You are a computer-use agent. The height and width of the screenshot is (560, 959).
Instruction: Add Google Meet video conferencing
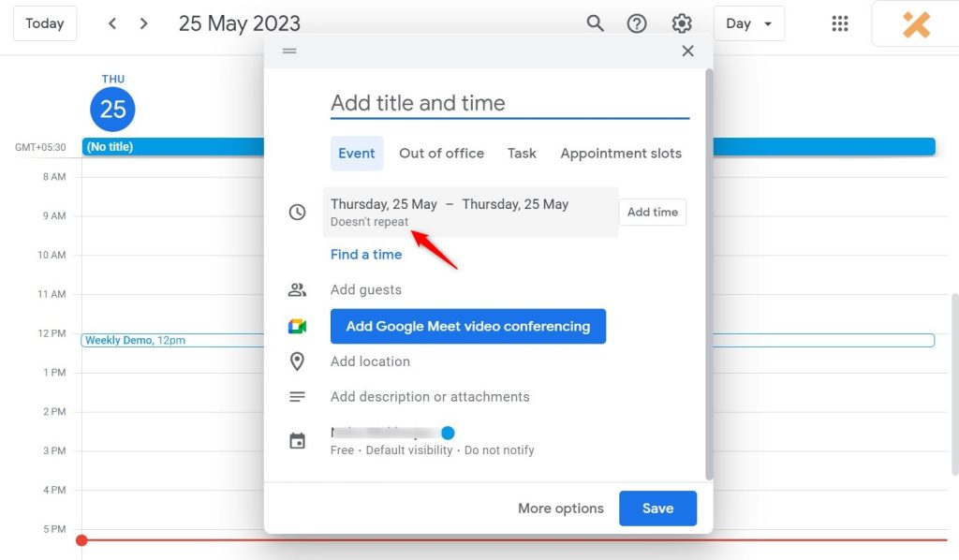pos(468,327)
